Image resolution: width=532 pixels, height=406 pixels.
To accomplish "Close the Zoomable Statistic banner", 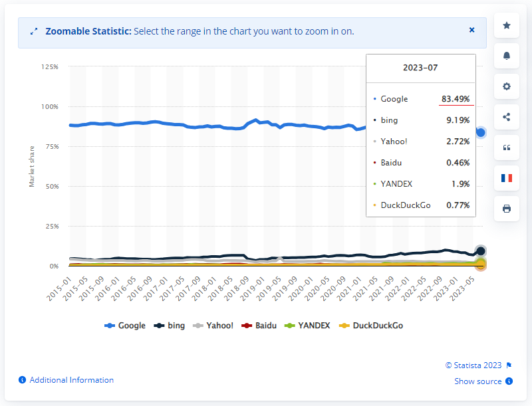I will click(471, 30).
